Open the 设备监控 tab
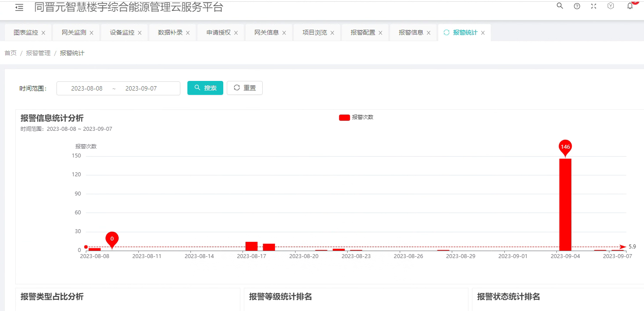Screen dimensions: 644x311 [122, 32]
